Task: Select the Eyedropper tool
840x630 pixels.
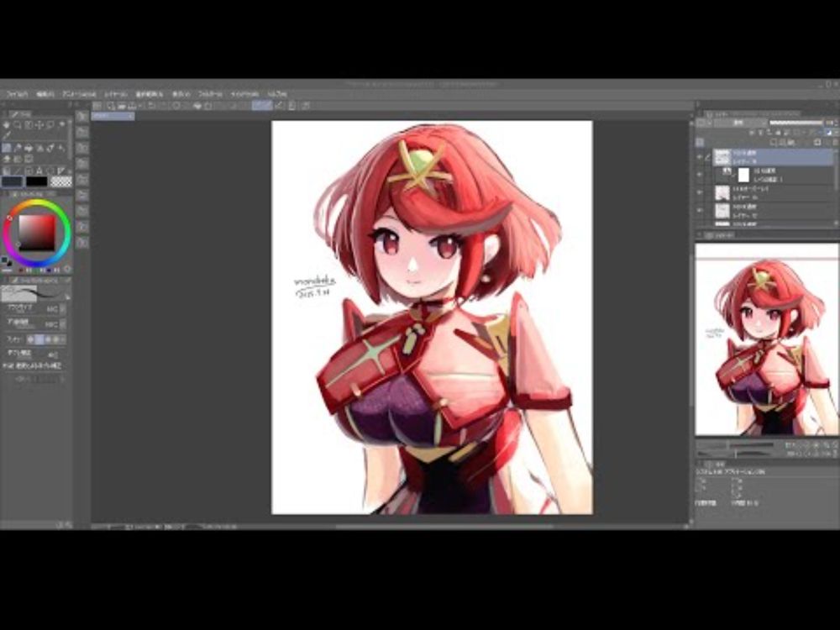Action: click(x=7, y=136)
